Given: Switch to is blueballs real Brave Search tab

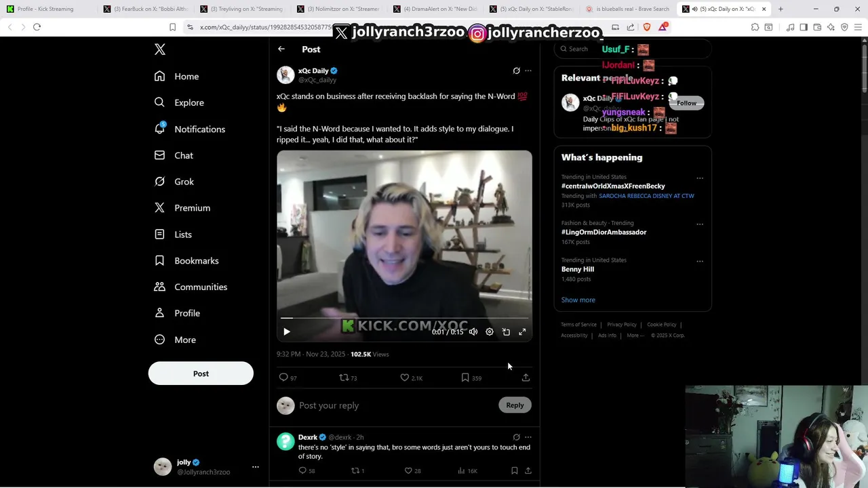Looking at the screenshot, I should 628,9.
